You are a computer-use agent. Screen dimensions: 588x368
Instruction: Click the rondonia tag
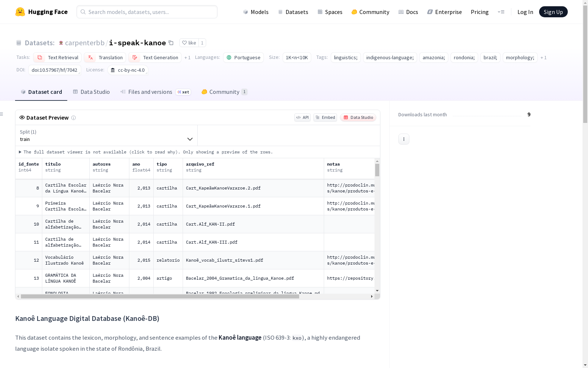click(464, 57)
